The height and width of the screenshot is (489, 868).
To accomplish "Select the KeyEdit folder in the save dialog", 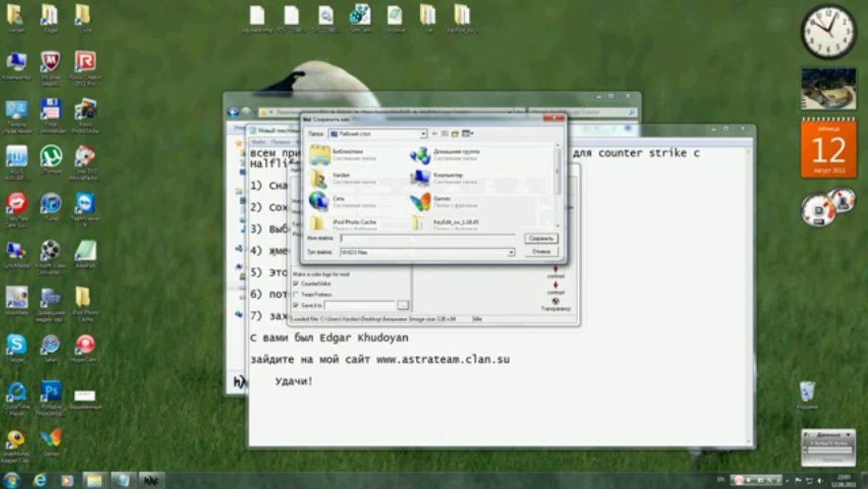I will [x=445, y=223].
